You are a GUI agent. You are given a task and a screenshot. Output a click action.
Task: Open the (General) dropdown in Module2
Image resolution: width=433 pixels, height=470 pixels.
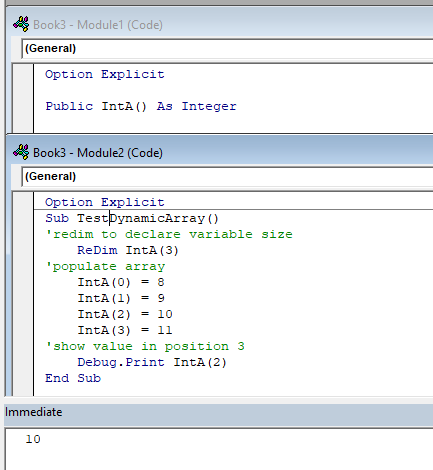227,177
